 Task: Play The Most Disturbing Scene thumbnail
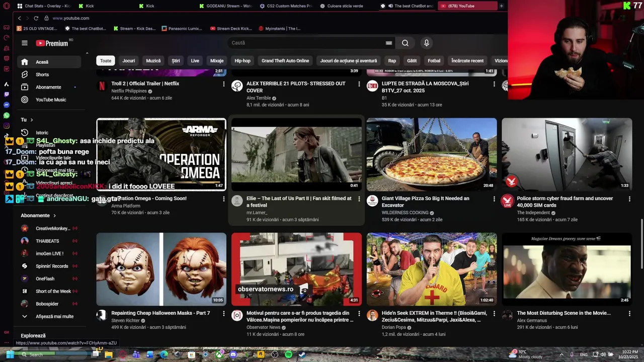pyautogui.click(x=567, y=269)
